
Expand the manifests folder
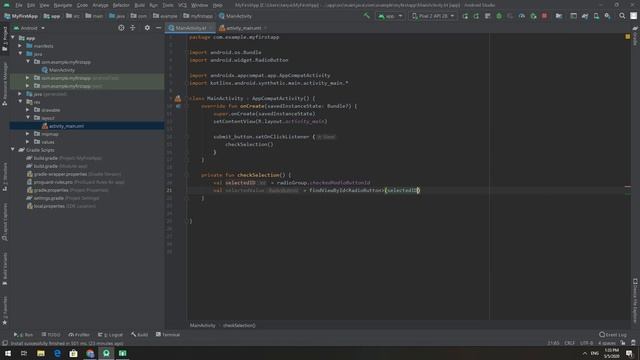[x=20, y=46]
